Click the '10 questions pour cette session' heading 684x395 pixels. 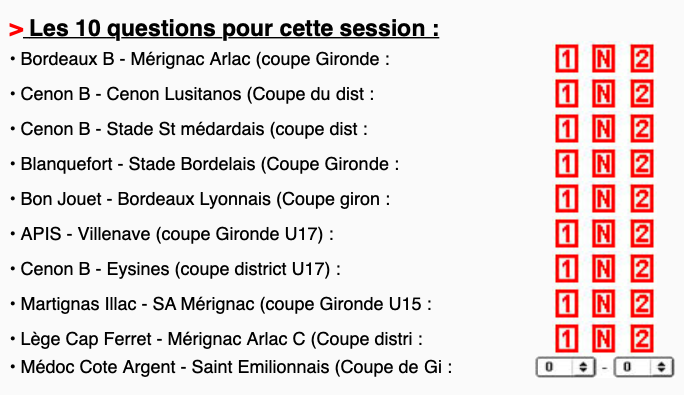231,28
